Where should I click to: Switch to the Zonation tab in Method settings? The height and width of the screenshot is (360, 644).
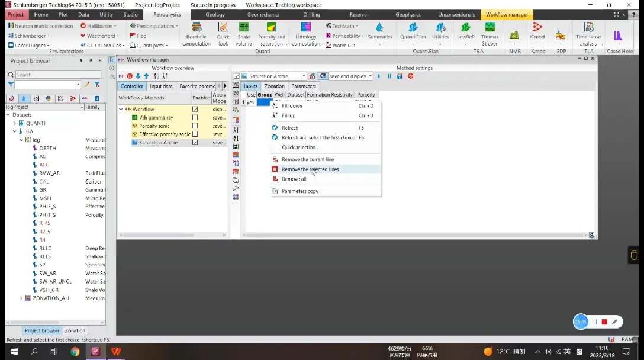point(275,86)
